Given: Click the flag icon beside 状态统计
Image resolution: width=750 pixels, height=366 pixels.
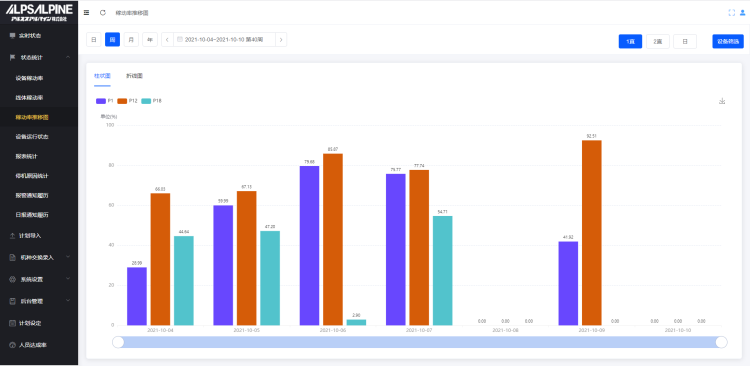Looking at the screenshot, I should tap(12, 57).
